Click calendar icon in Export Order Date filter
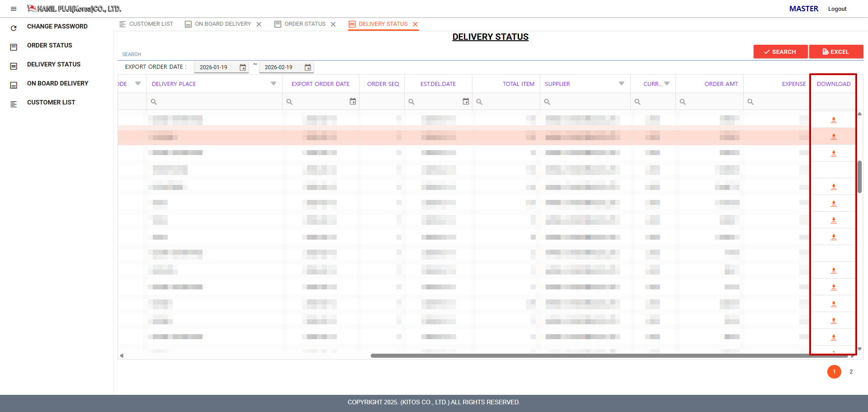 (353, 102)
